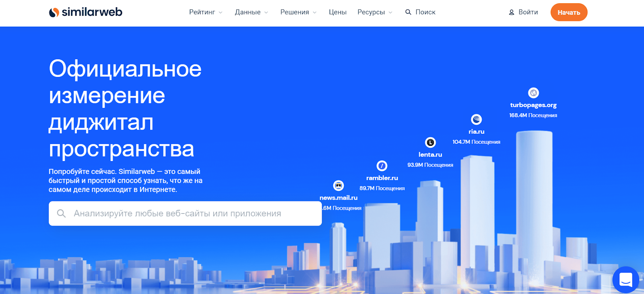644x294 pixels.
Task: Click the 104.7M Посещения value
Action: (x=477, y=142)
